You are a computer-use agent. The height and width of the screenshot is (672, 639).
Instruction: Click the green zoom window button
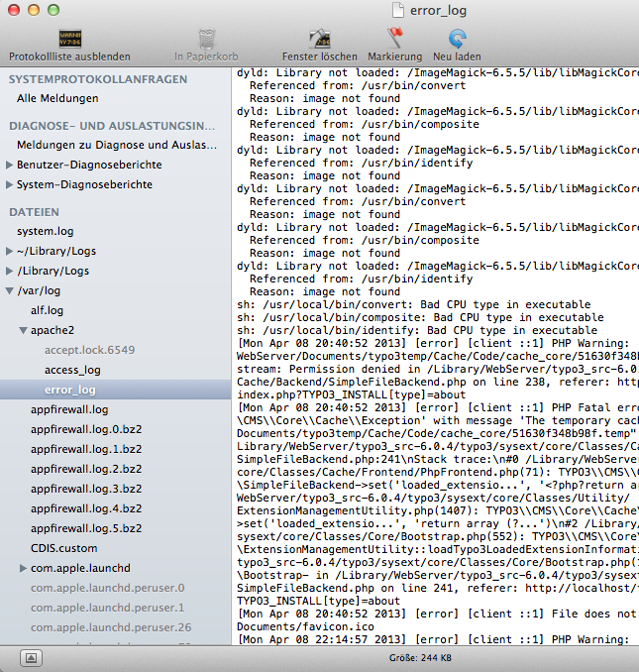coord(53,10)
